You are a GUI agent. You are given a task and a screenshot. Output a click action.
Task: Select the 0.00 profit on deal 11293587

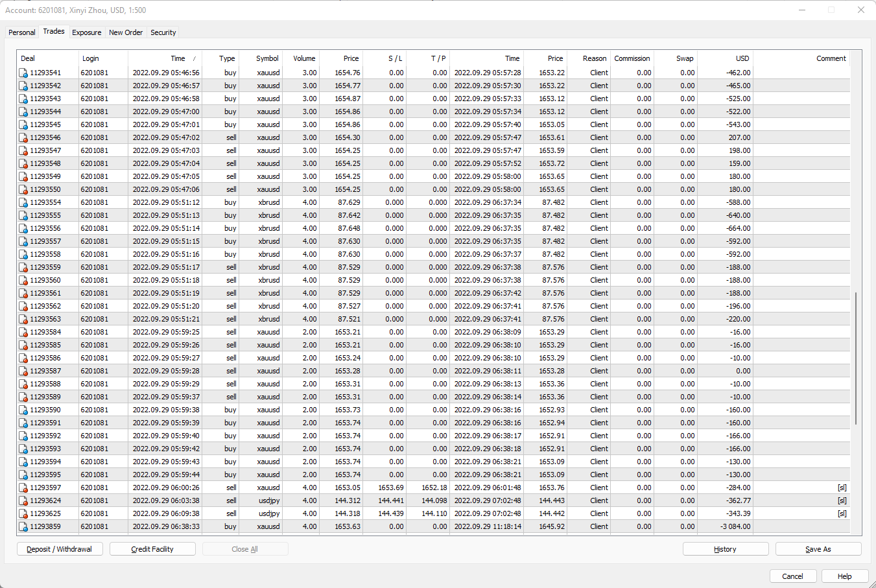743,371
